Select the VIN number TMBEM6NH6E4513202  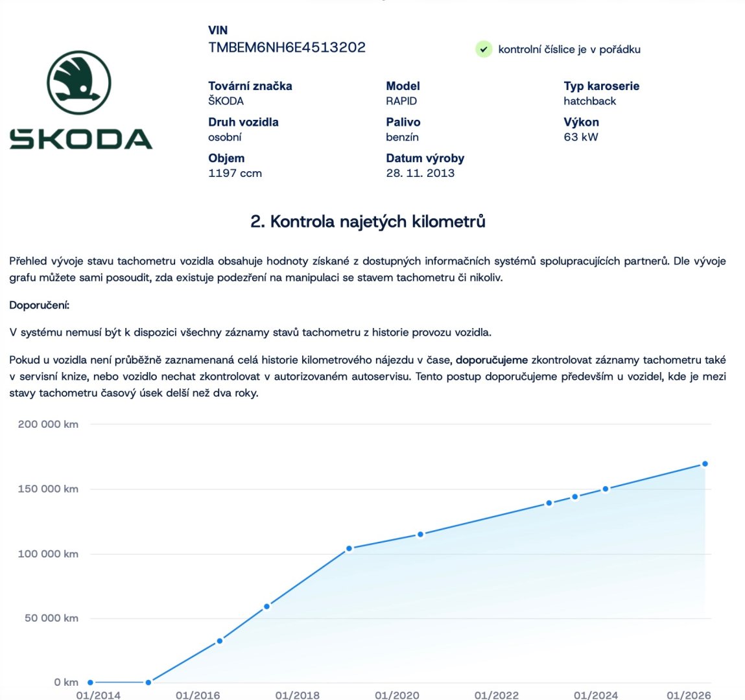tap(287, 47)
